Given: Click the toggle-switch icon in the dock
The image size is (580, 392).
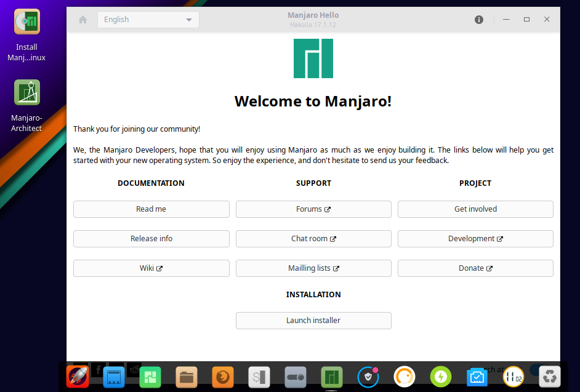Looking at the screenshot, I should click(x=295, y=377).
